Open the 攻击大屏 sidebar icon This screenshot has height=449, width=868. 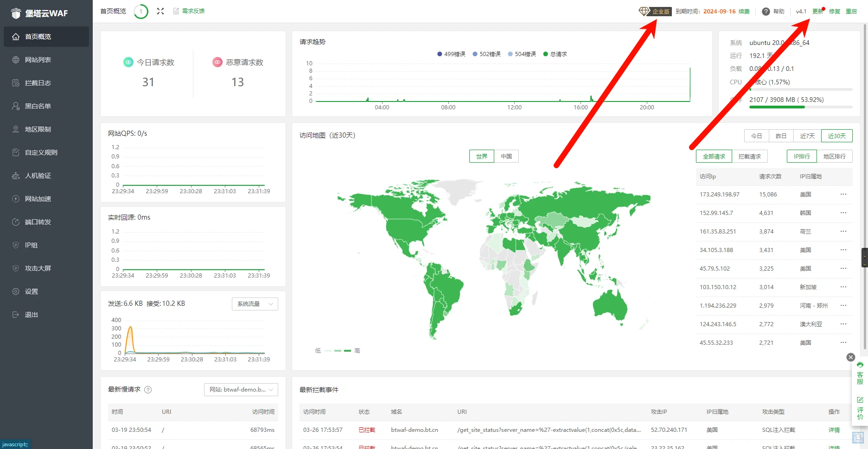[x=16, y=268]
